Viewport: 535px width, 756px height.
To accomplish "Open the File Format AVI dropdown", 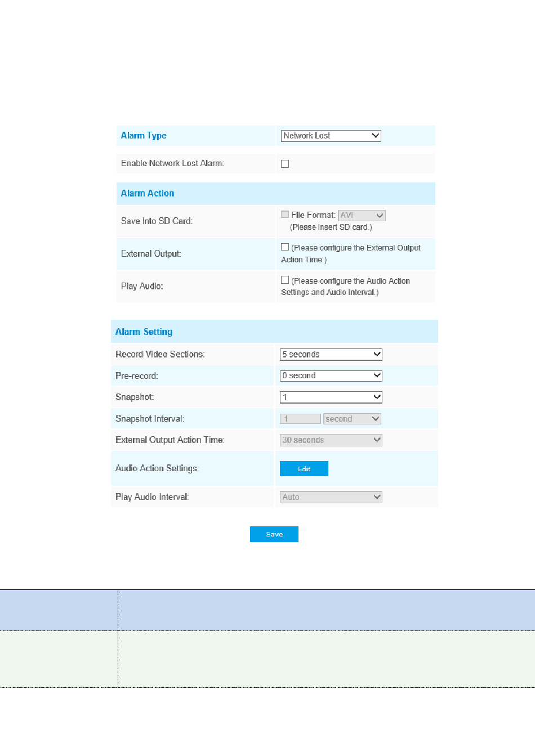I will pos(362,216).
